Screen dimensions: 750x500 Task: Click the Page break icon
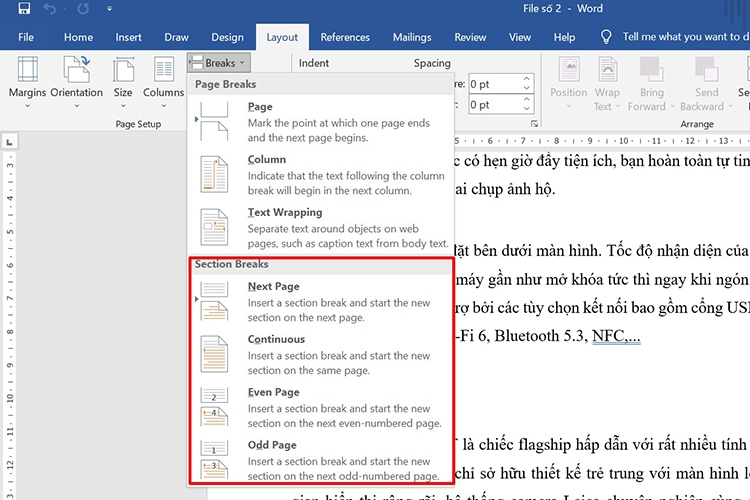point(214,122)
